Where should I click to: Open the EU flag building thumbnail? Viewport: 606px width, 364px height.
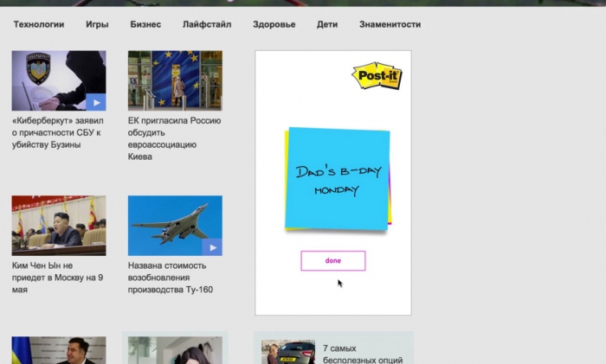coord(175,80)
